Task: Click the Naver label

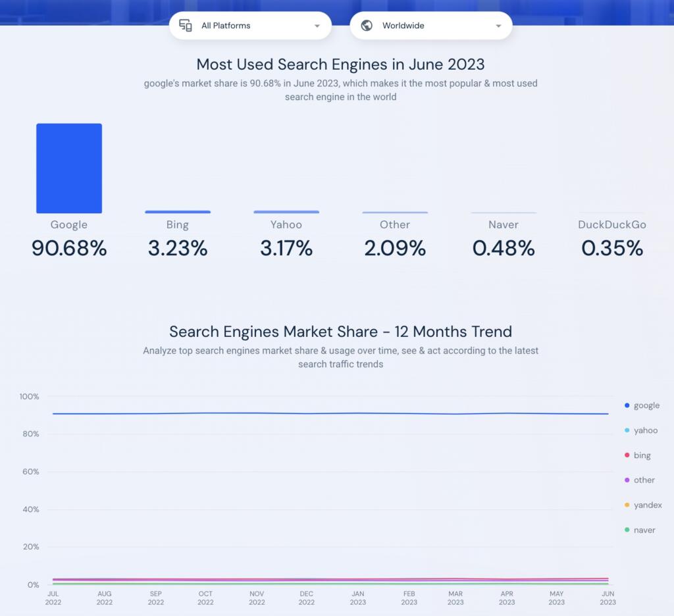Action: 504,224
